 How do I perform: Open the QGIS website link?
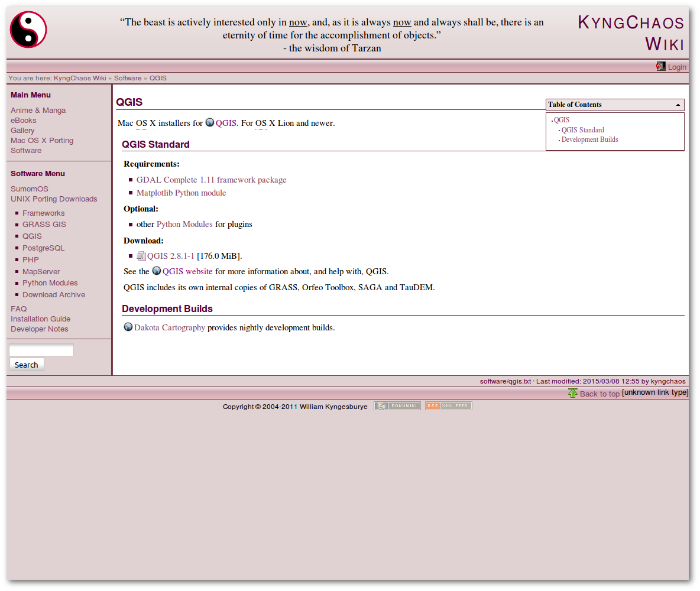tap(187, 271)
